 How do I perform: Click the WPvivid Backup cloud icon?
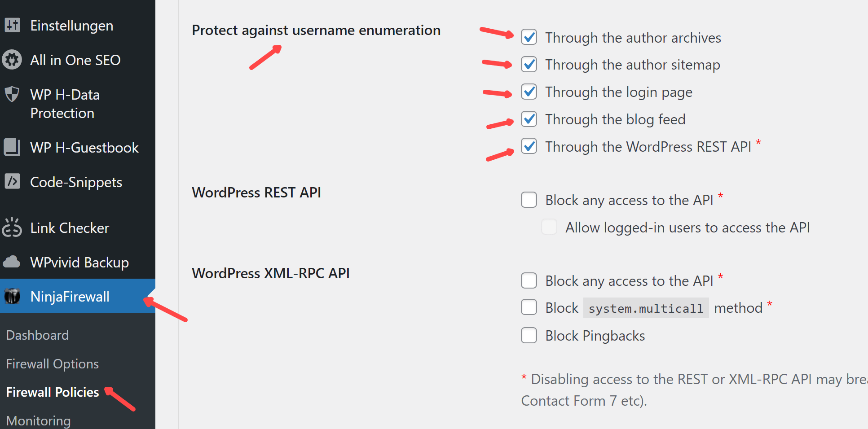pos(12,262)
